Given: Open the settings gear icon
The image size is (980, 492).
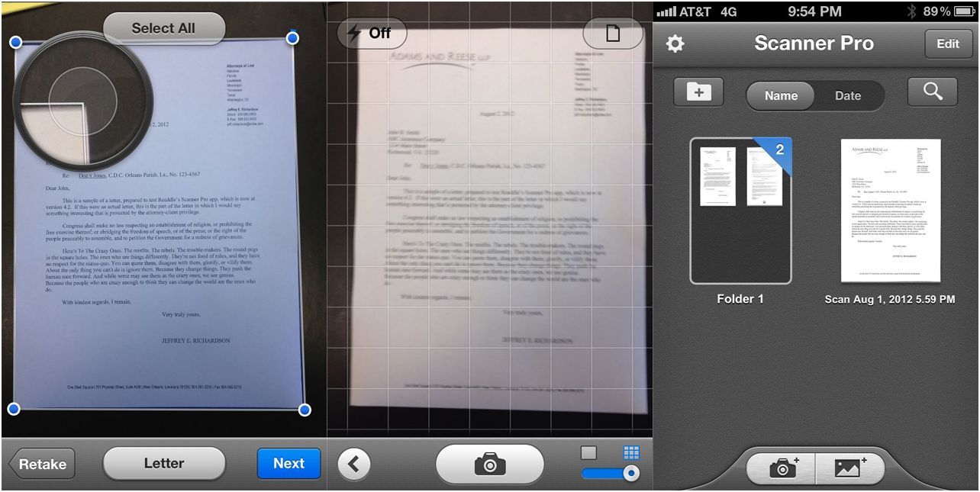Looking at the screenshot, I should tap(675, 44).
